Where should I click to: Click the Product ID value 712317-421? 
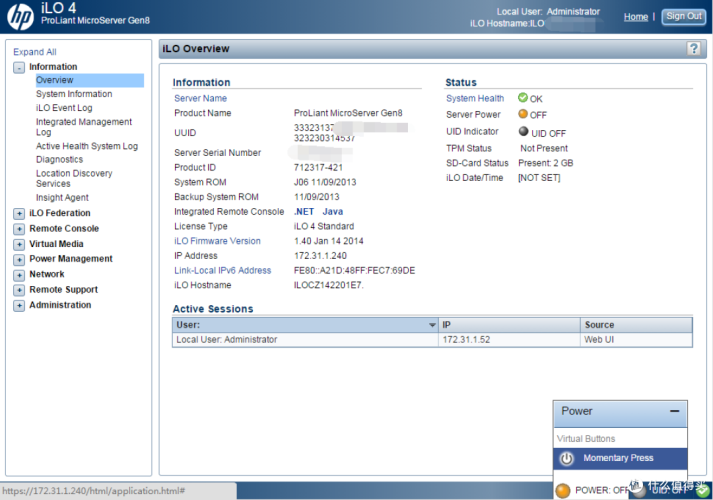(x=318, y=167)
